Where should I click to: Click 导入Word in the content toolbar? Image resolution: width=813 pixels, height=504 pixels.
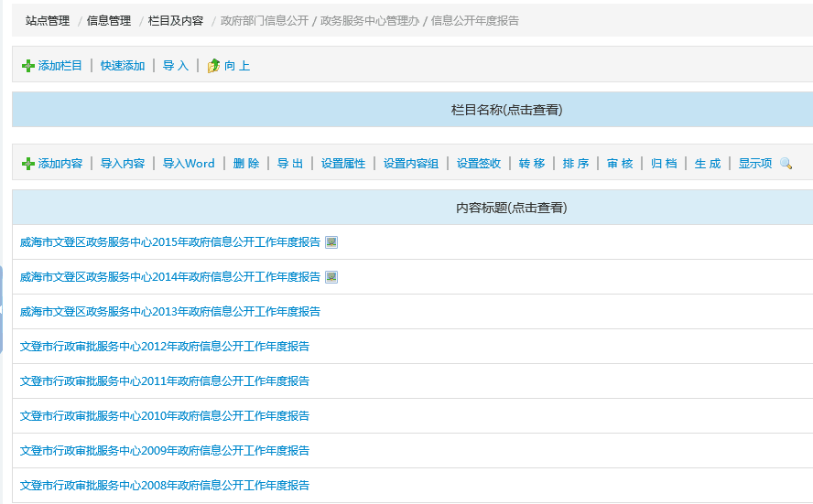pos(189,164)
